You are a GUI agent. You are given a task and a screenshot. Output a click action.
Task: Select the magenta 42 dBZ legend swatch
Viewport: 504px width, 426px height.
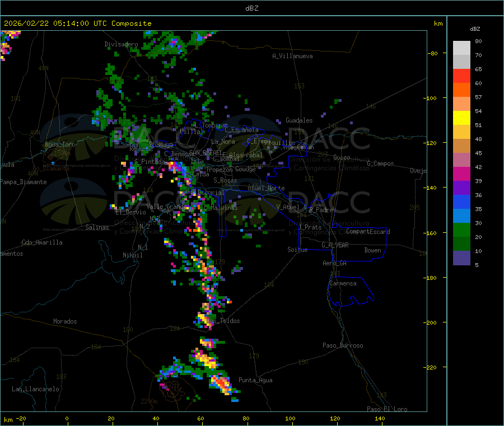[x=461, y=174]
